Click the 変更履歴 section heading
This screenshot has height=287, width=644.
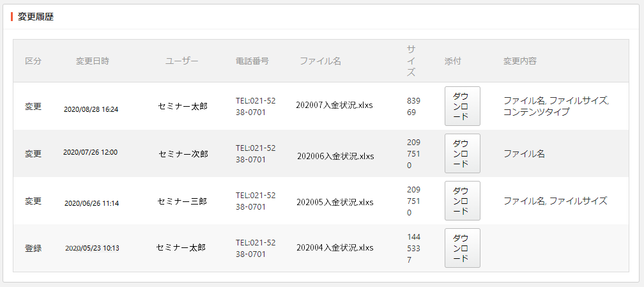[x=35, y=17]
